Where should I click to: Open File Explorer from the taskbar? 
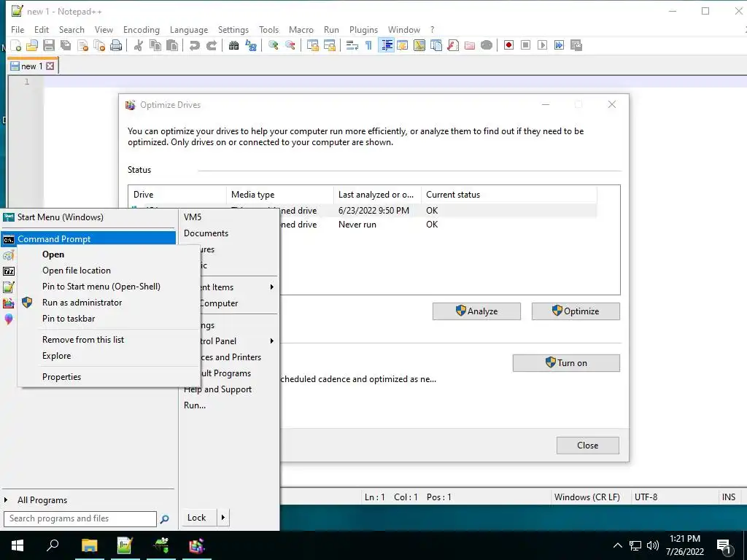[89, 545]
